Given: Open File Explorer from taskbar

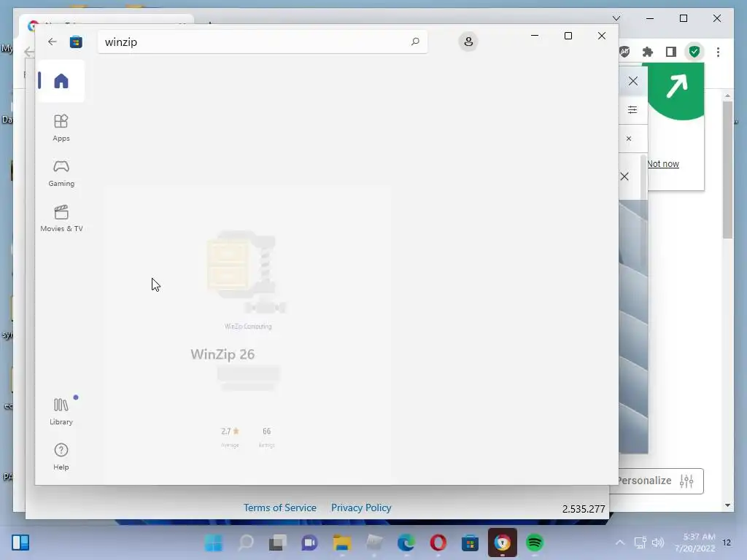Looking at the screenshot, I should (342, 542).
